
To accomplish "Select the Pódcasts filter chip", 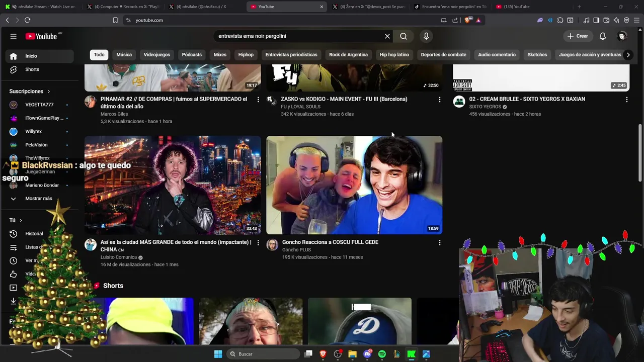I will 192,55.
